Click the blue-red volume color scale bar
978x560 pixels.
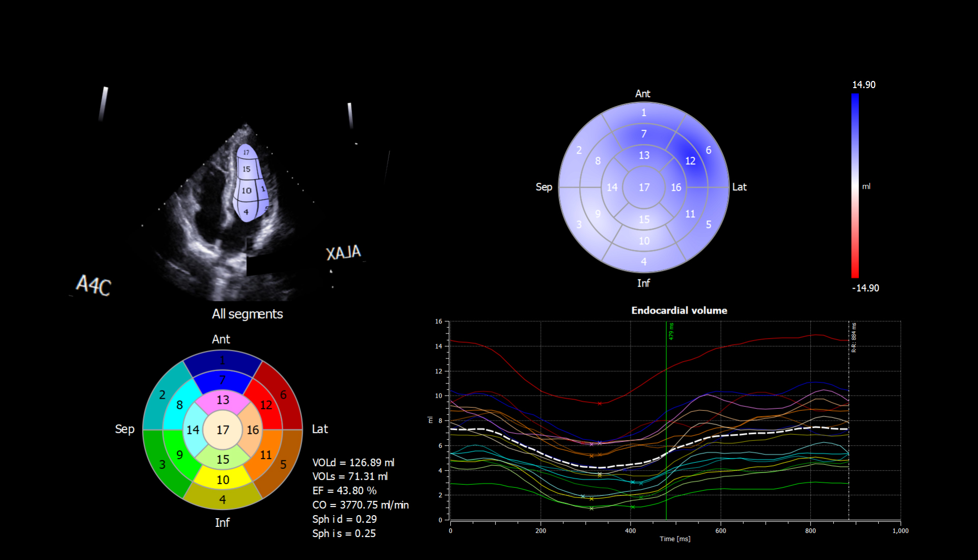(x=855, y=186)
